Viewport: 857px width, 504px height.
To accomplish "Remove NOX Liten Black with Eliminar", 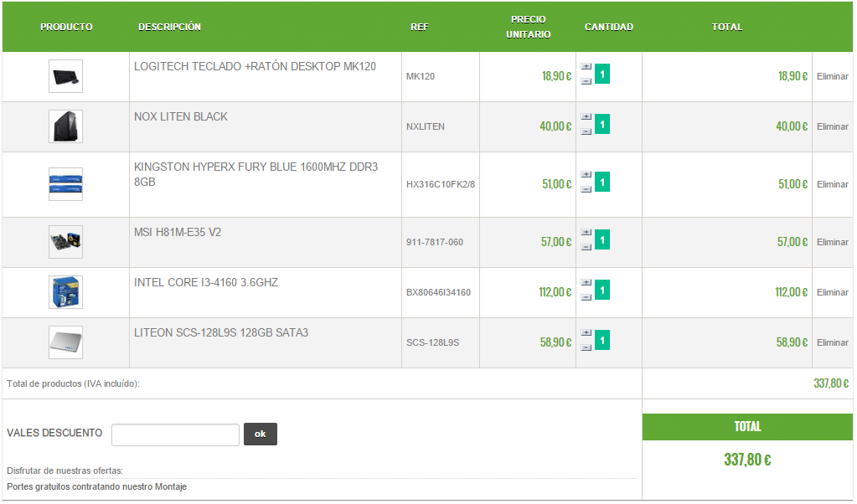I will coord(833,126).
